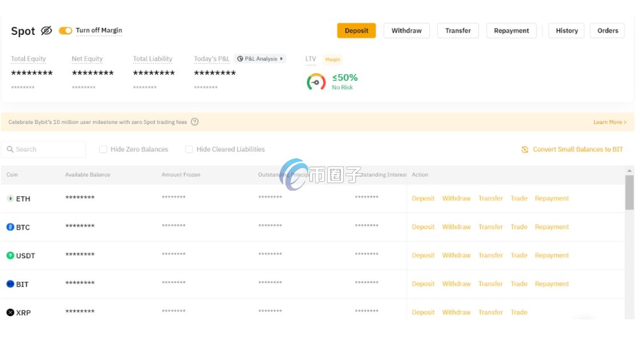
Task: Click the Convert Small Balances refresh icon
Action: (x=525, y=150)
